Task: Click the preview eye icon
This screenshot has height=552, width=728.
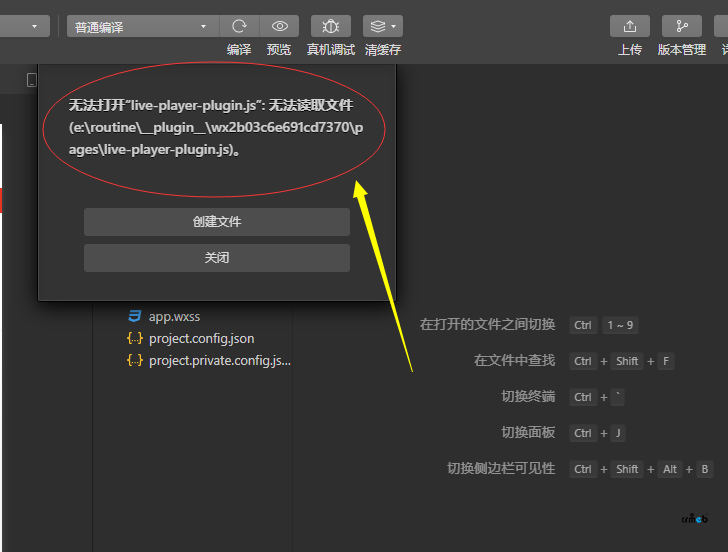Action: coord(280,26)
